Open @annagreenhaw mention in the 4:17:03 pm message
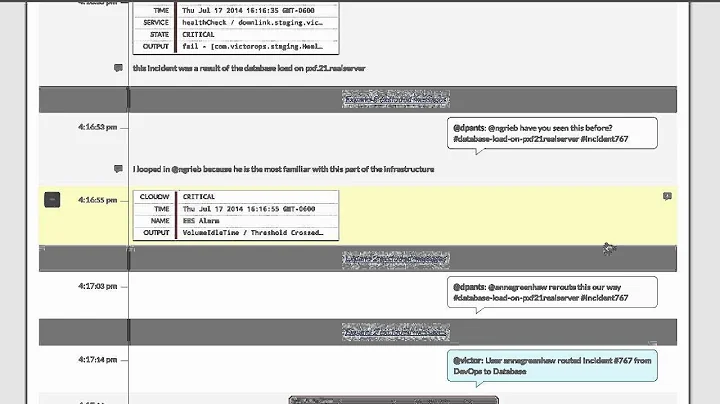This screenshot has height=404, width=720. click(517, 287)
